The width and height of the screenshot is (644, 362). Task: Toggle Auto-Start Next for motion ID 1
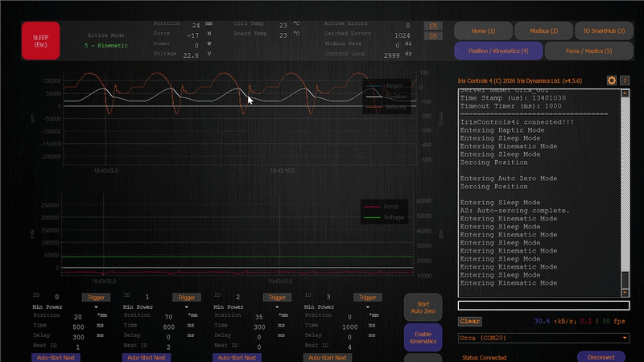(x=147, y=357)
